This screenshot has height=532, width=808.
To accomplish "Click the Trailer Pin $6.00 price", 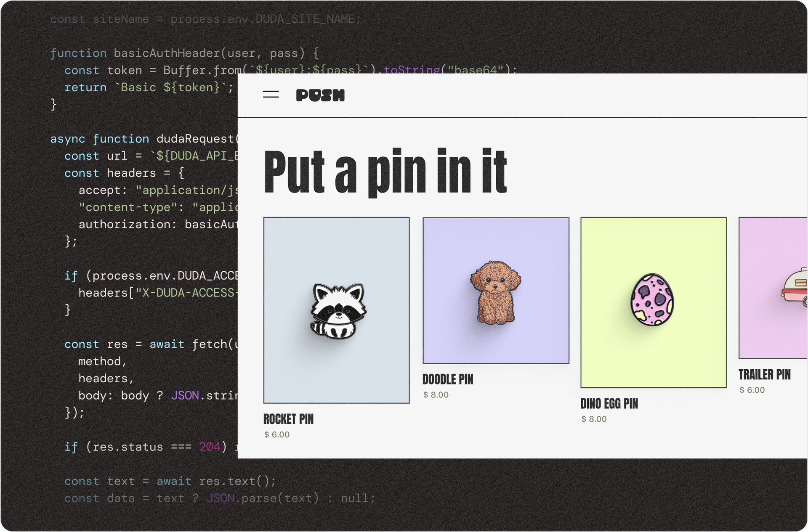I will (752, 390).
